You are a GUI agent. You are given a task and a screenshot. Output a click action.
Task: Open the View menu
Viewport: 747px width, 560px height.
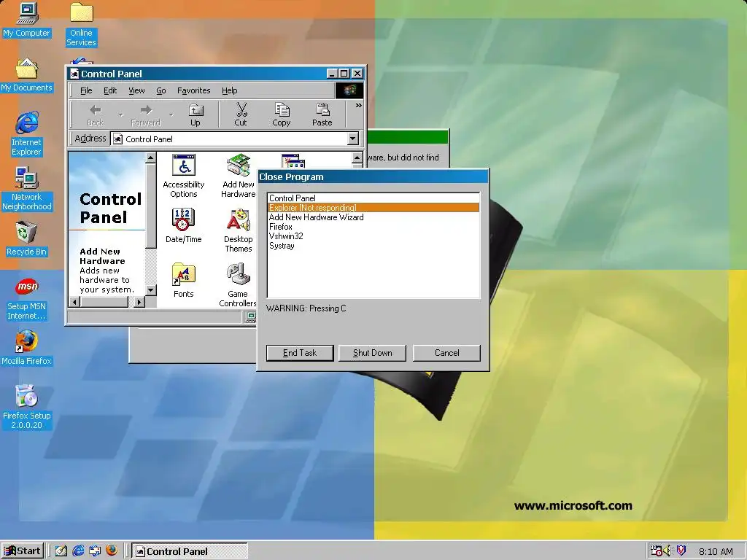point(136,90)
